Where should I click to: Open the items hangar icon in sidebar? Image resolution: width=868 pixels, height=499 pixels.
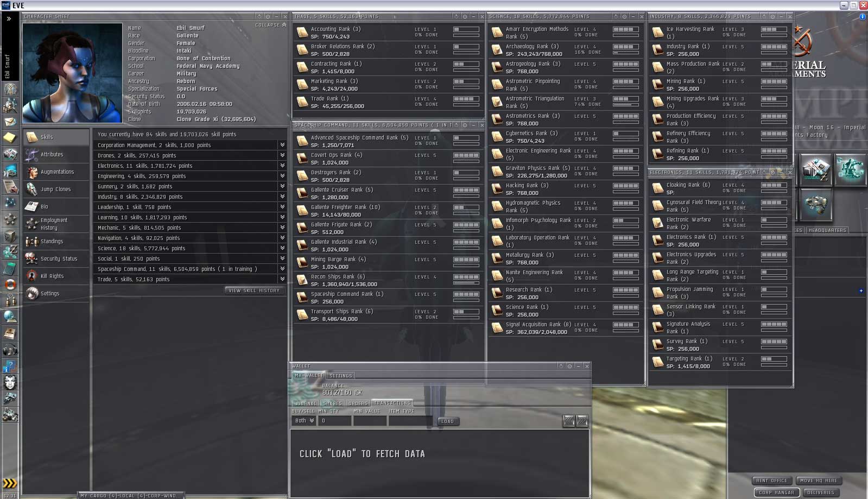10,415
